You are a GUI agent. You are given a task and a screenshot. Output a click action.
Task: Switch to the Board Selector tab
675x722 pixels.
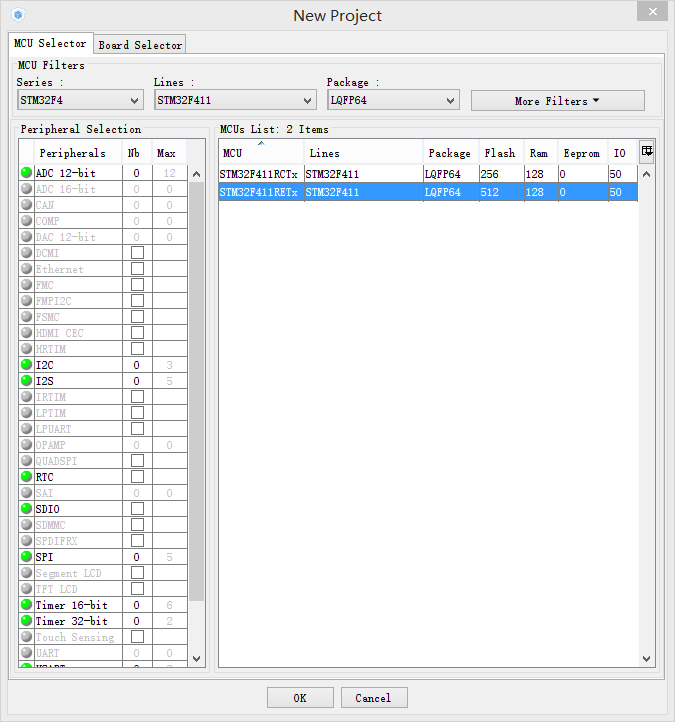click(140, 45)
